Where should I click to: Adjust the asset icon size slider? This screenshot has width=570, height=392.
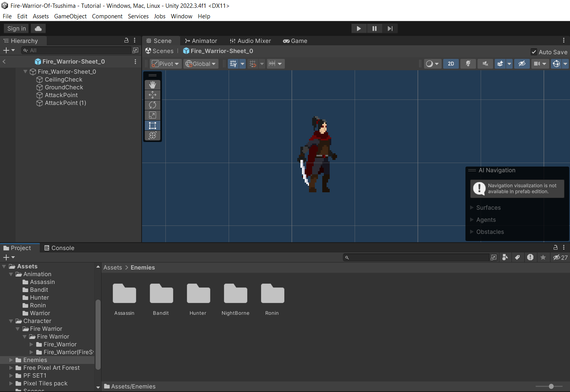click(551, 386)
